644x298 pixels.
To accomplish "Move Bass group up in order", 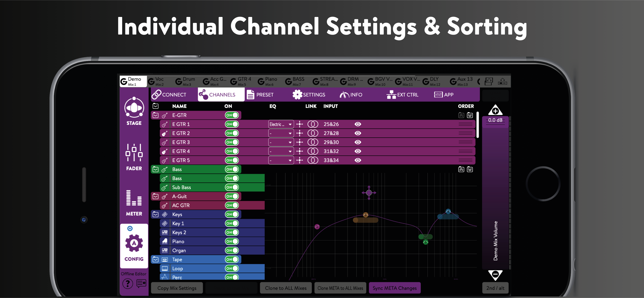I will (x=461, y=169).
